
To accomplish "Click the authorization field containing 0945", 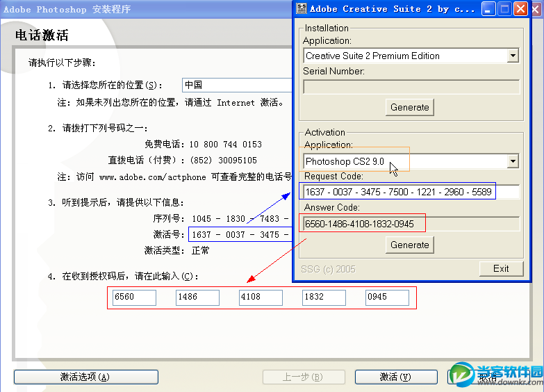I will click(x=387, y=297).
